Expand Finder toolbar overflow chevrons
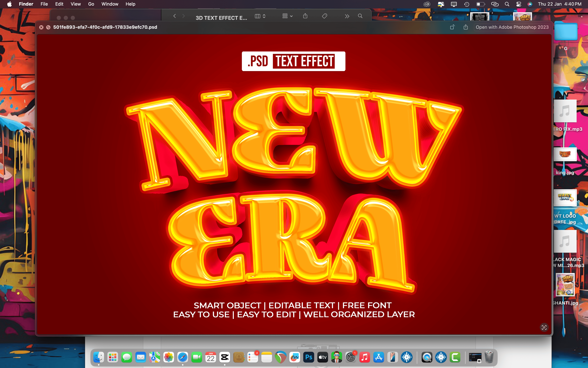The width and height of the screenshot is (588, 368). coord(347,16)
